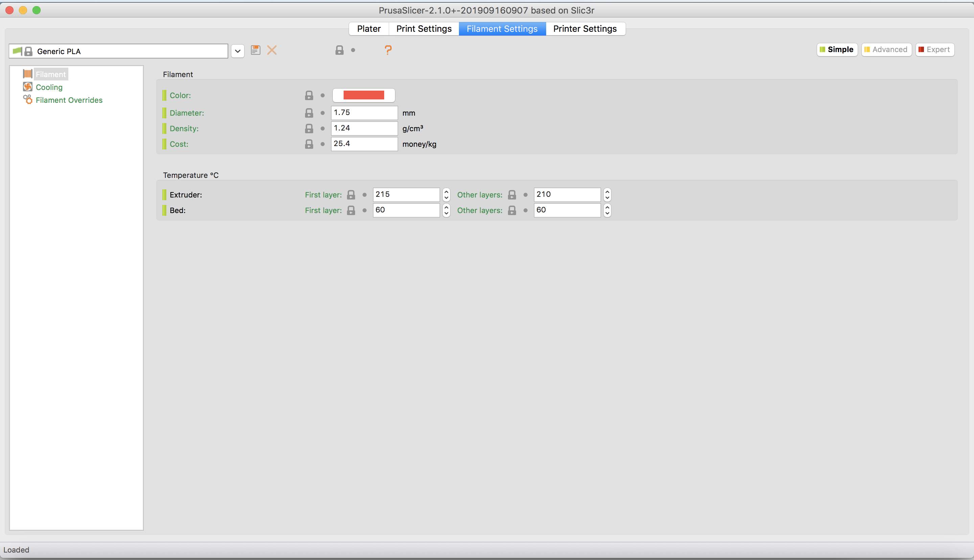This screenshot has width=974, height=560.
Task: Click the Density label link
Action: [184, 129]
